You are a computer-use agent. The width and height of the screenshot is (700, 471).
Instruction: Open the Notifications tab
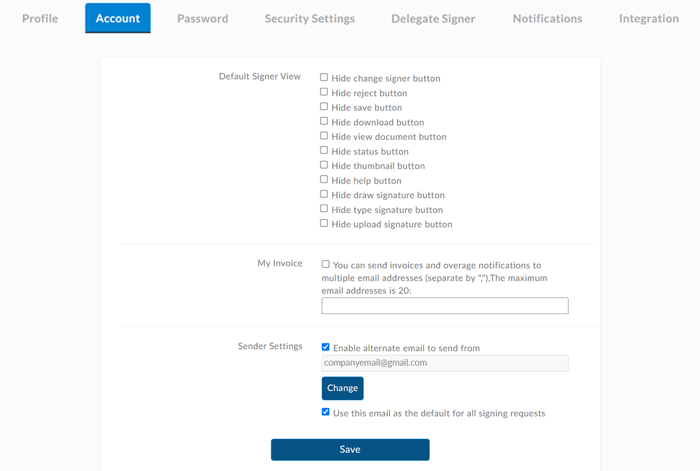pos(547,18)
